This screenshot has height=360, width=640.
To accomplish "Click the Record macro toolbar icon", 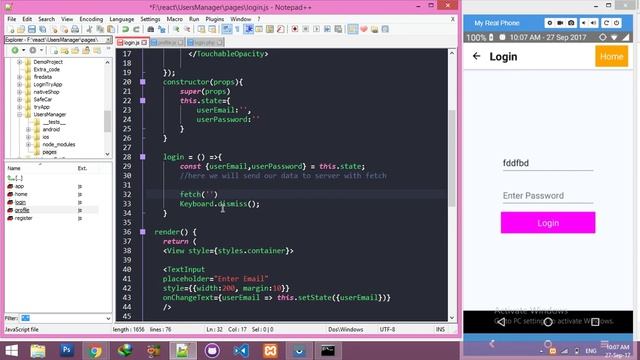I will [x=294, y=29].
